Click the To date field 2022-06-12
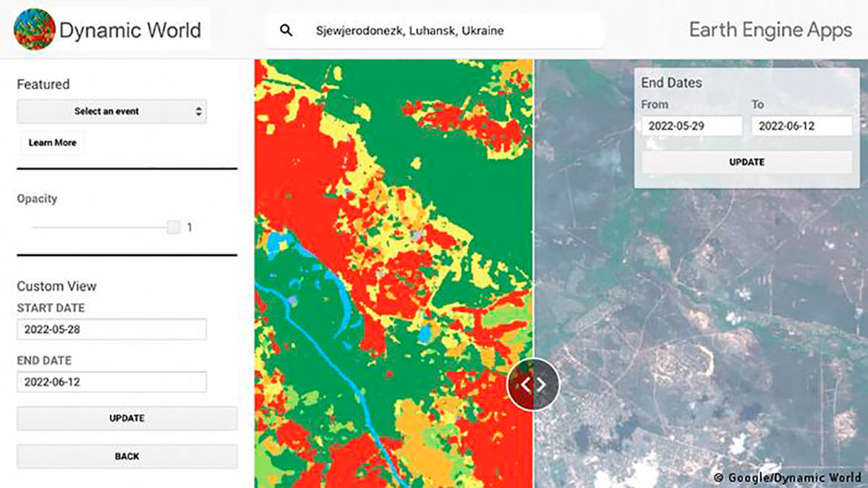 (x=801, y=126)
